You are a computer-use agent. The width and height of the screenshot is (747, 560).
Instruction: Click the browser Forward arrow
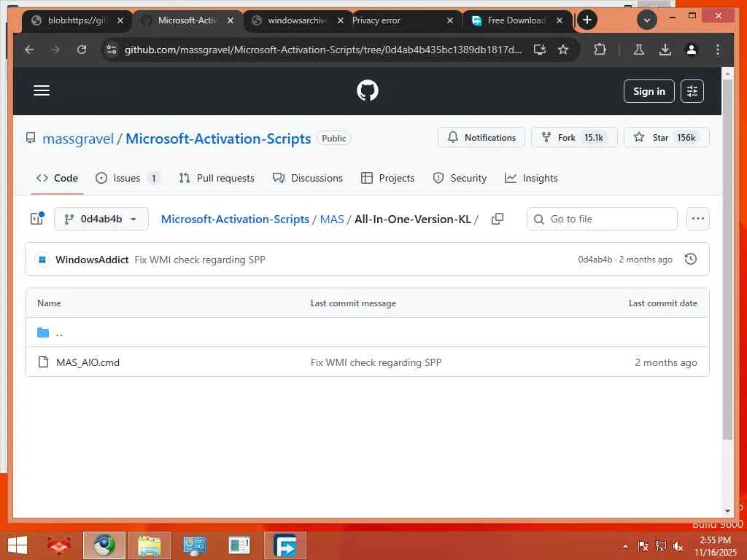tap(55, 50)
